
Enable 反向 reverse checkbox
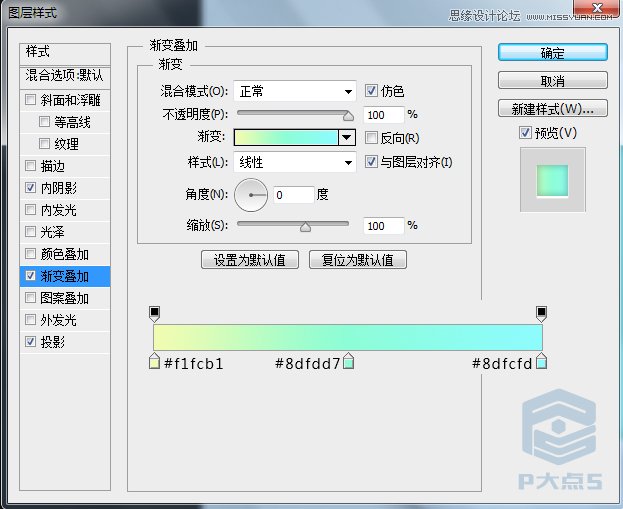tap(371, 137)
